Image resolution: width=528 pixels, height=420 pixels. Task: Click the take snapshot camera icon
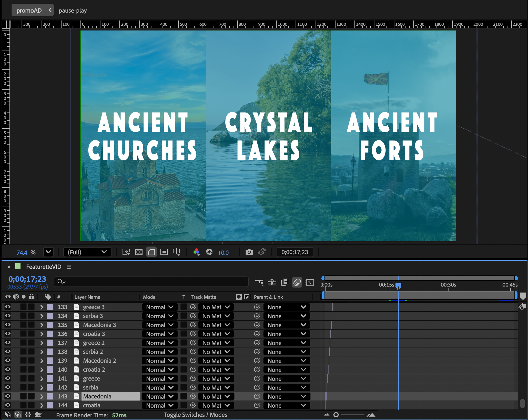(x=249, y=252)
